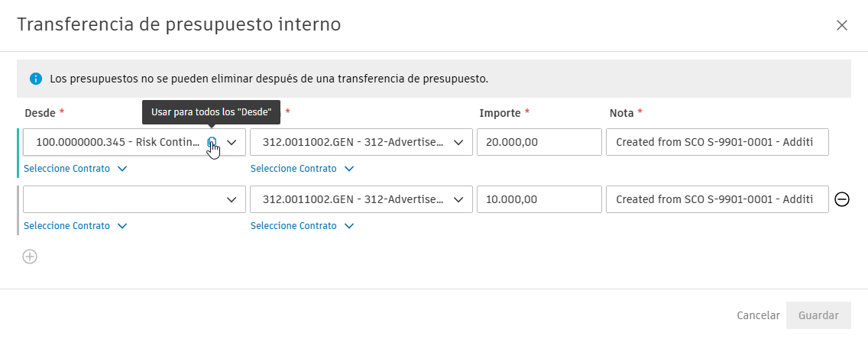Image resolution: width=868 pixels, height=339 pixels.
Task: Remove the second transfer row with minus icon
Action: 842,199
